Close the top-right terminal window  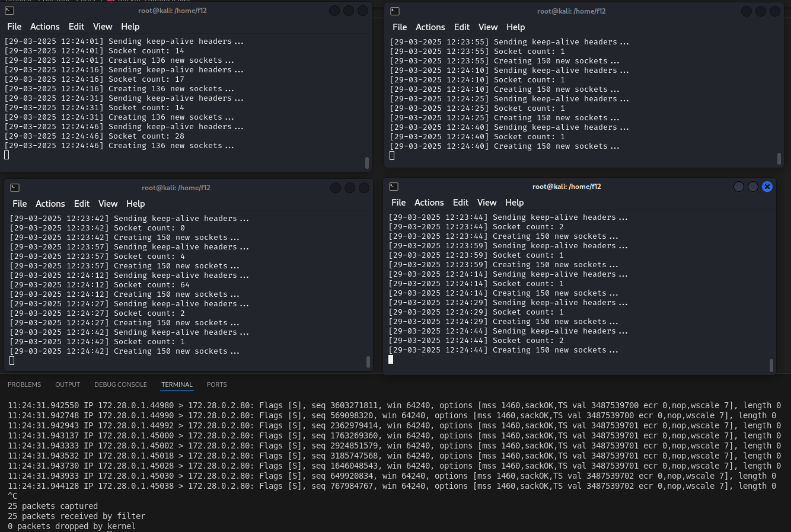pos(775,11)
